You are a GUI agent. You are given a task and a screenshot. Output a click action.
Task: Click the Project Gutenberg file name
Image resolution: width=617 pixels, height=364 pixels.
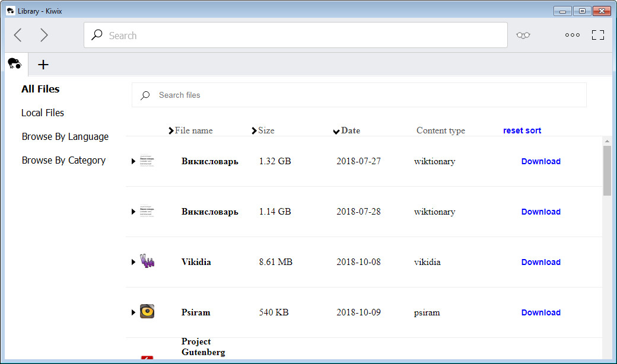click(203, 346)
